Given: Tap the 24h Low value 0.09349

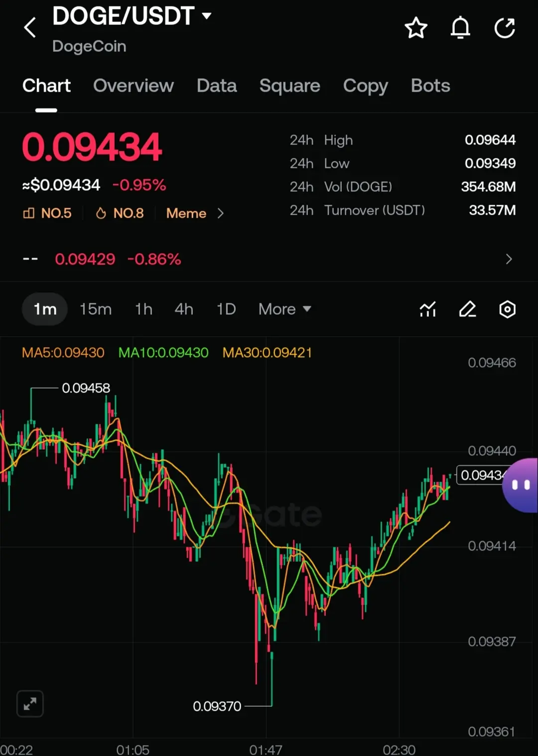Looking at the screenshot, I should point(490,163).
